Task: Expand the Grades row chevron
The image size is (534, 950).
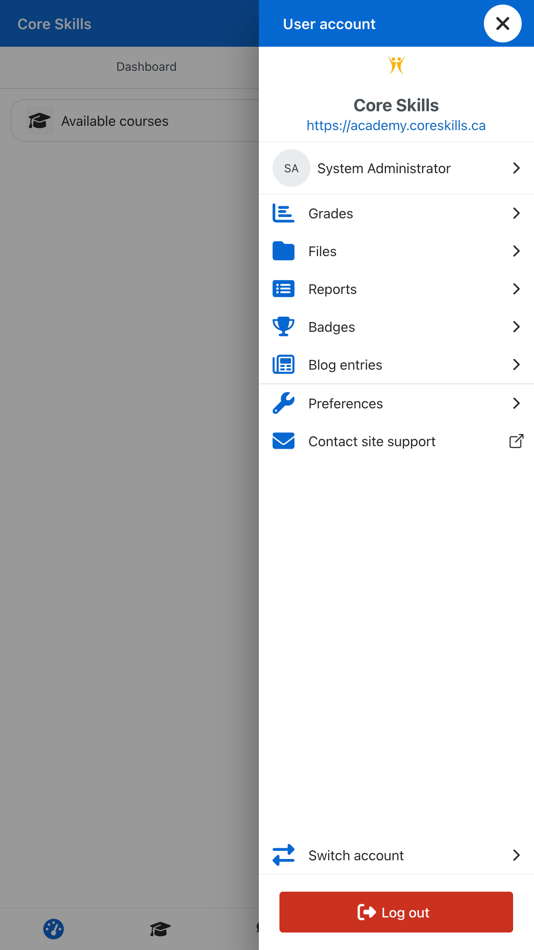Action: [516, 213]
